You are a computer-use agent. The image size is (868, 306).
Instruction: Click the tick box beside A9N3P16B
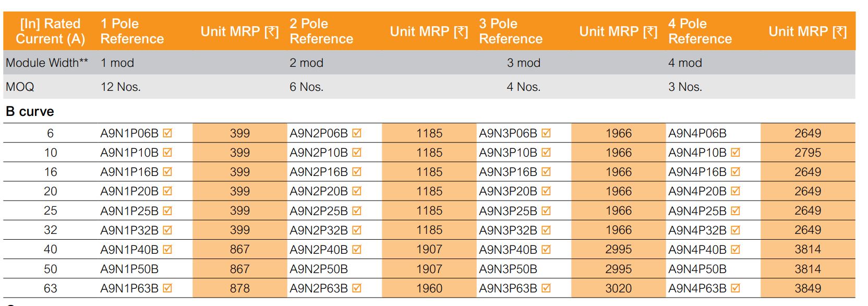[546, 172]
